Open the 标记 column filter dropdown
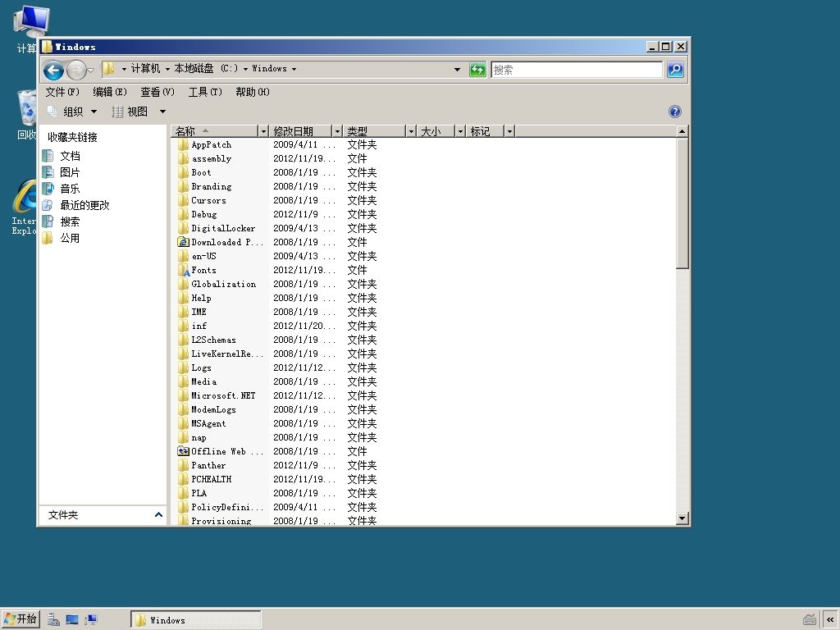 pos(510,131)
